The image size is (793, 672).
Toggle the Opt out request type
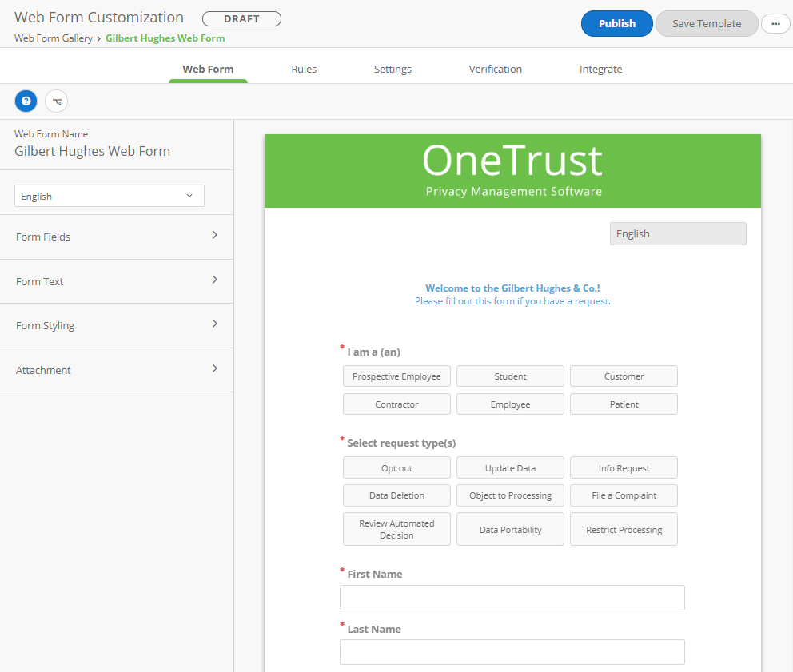click(396, 467)
